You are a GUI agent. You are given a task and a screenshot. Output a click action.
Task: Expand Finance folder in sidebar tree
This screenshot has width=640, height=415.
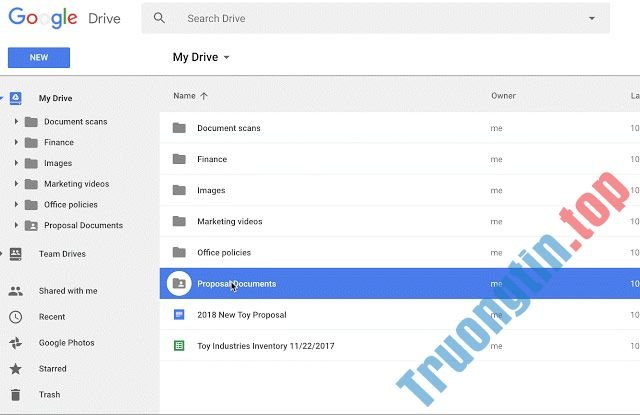(16, 142)
